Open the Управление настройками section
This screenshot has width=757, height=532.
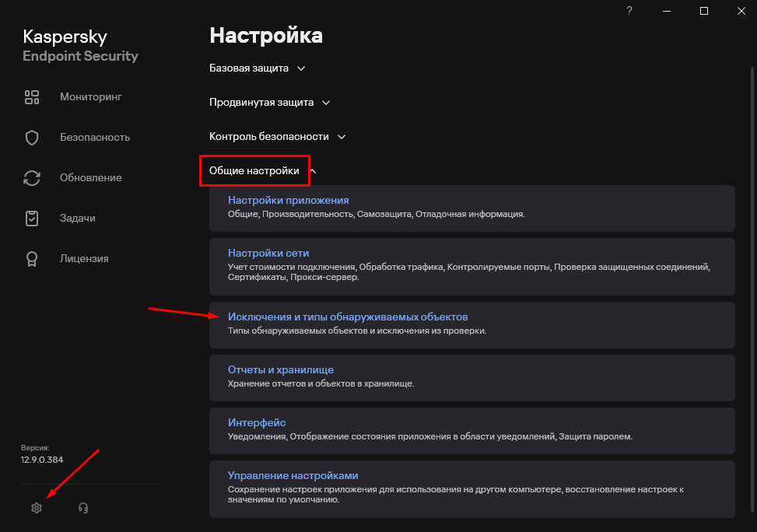[293, 476]
